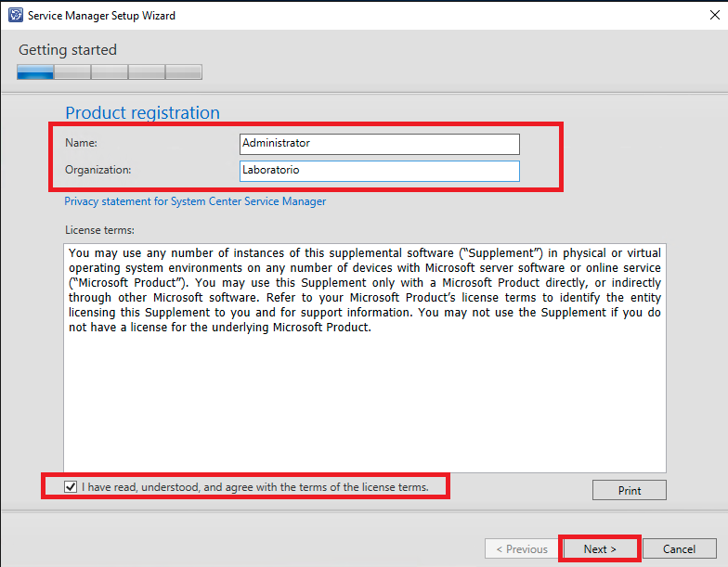Go back with the Previous button

click(x=522, y=549)
